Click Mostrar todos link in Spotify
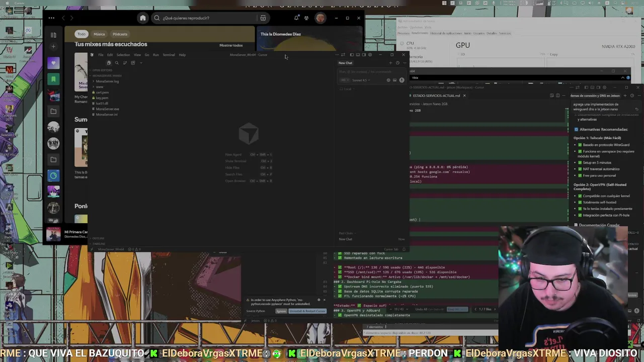This screenshot has width=644, height=362. (x=231, y=45)
